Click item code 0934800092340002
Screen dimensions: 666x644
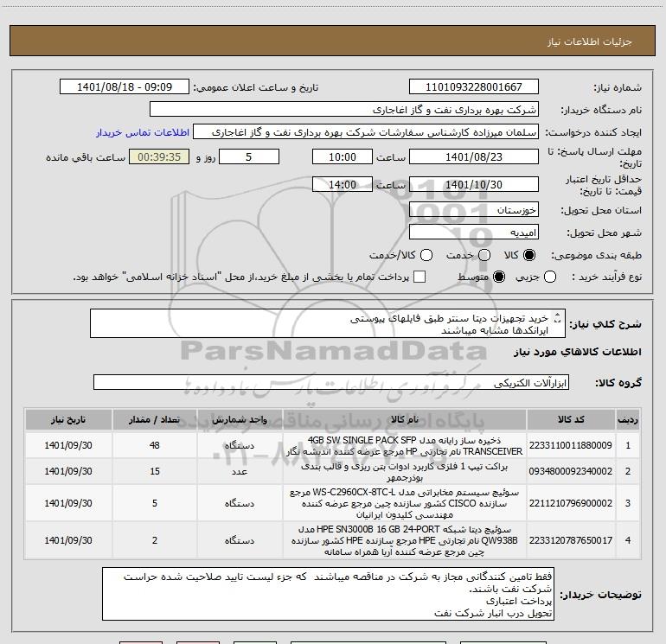click(x=571, y=471)
